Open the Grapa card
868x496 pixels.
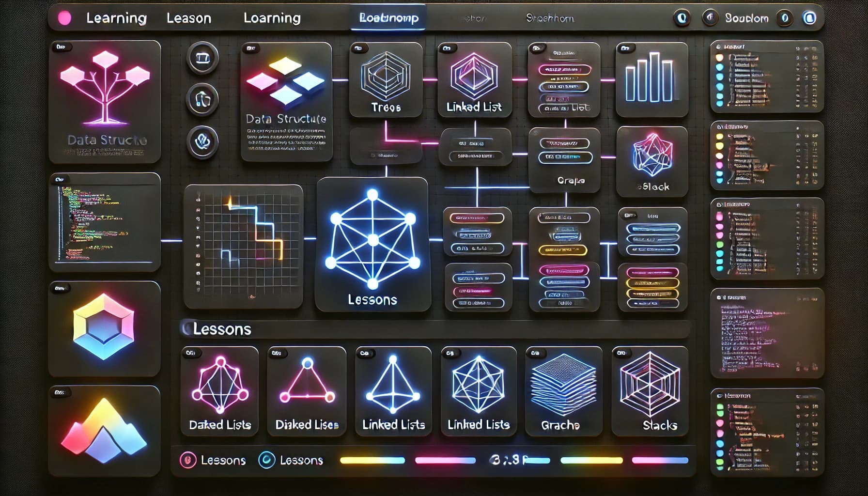click(x=564, y=160)
